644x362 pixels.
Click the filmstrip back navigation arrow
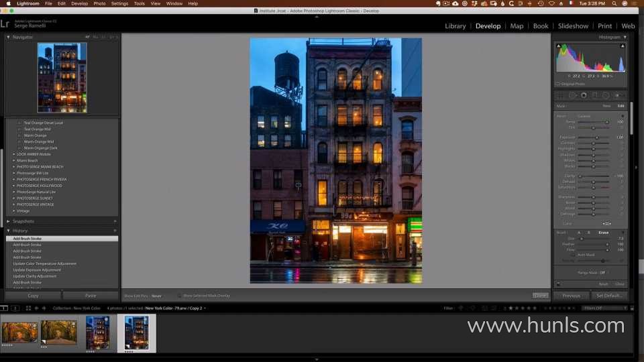pos(37,308)
